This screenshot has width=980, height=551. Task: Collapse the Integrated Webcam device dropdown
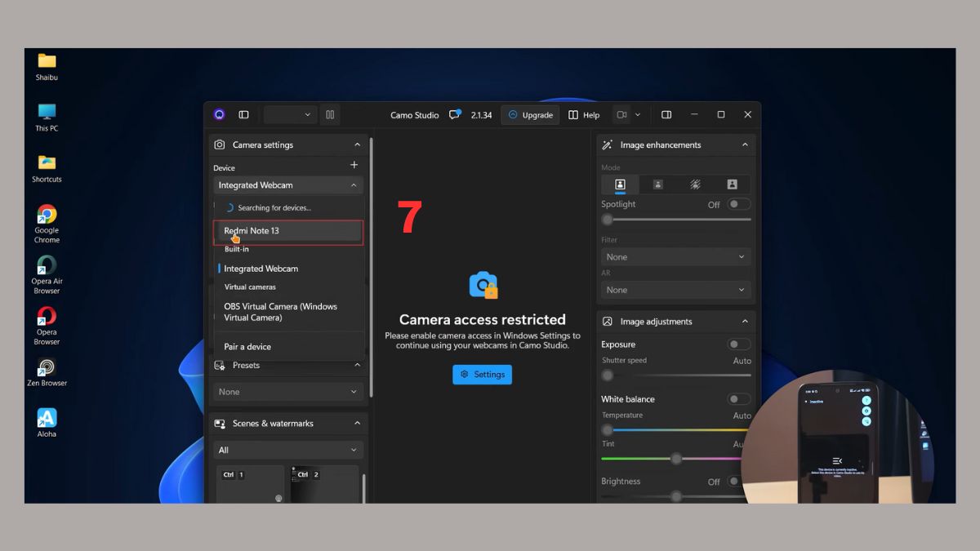[287, 185]
